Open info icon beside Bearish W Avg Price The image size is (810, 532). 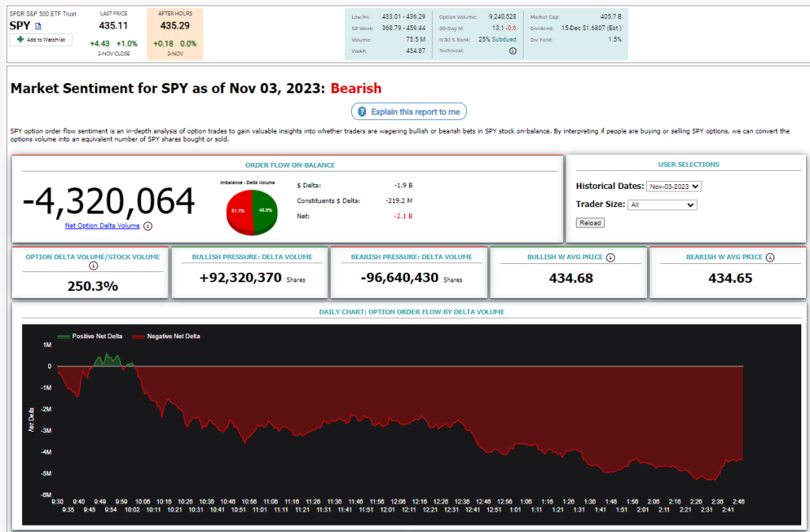tap(770, 258)
